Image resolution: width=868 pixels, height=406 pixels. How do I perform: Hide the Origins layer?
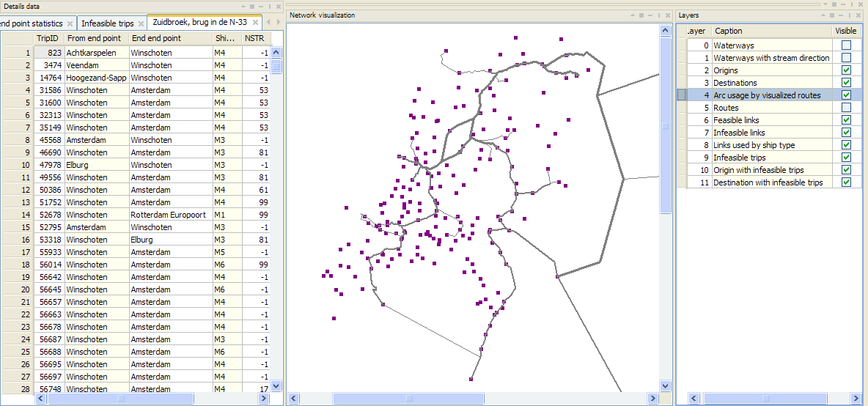(847, 70)
